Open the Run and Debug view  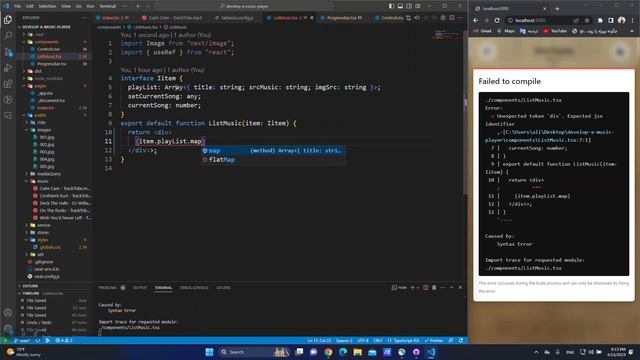click(8, 68)
